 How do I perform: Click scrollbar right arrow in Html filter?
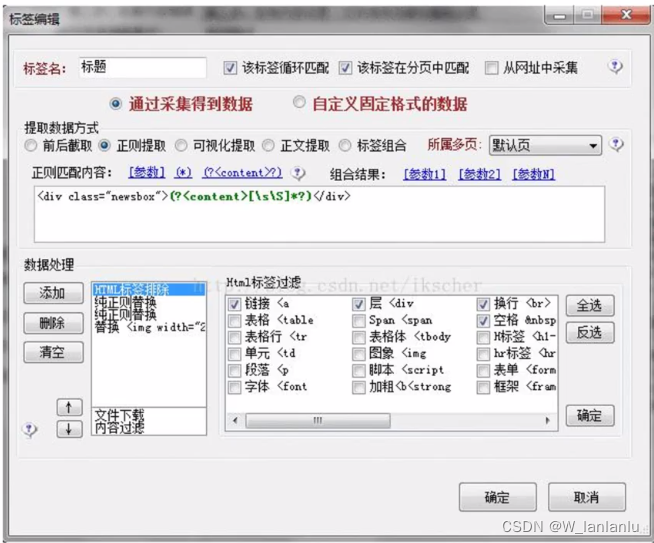click(548, 420)
